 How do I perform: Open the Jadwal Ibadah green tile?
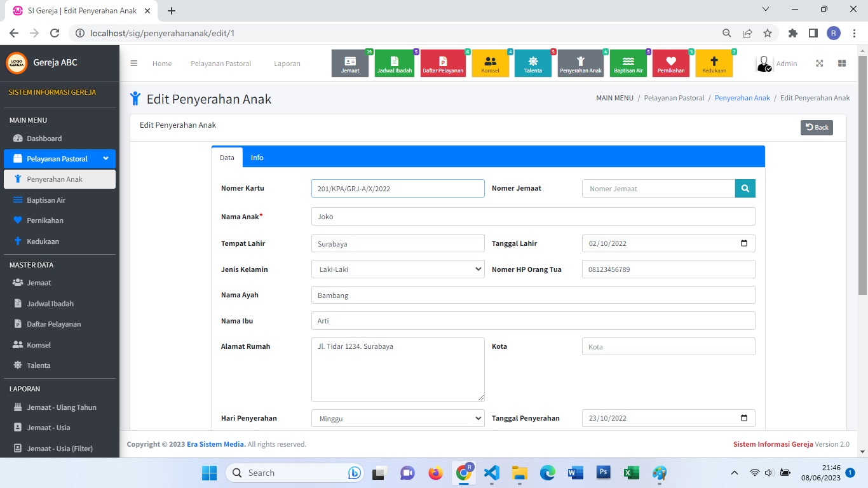[x=395, y=64]
